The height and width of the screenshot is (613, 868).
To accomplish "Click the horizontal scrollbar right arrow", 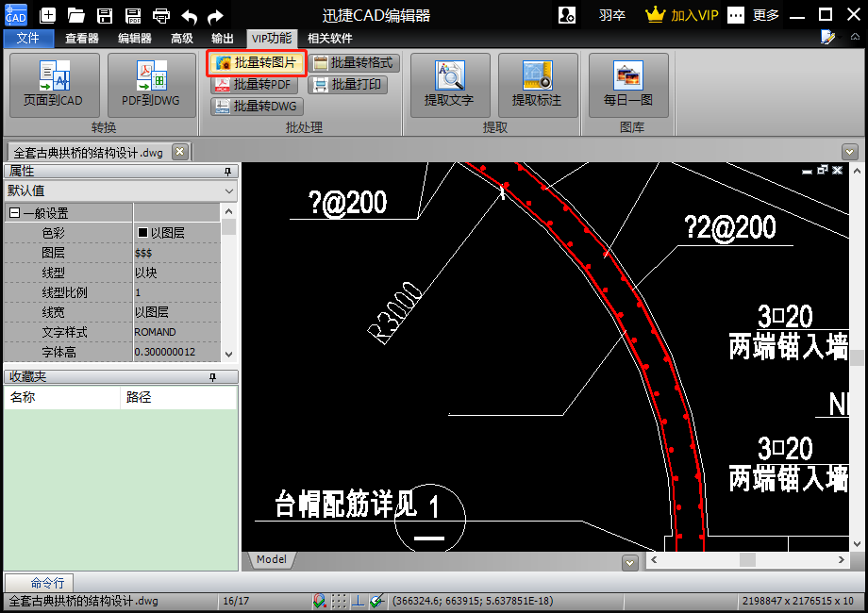I will point(841,560).
